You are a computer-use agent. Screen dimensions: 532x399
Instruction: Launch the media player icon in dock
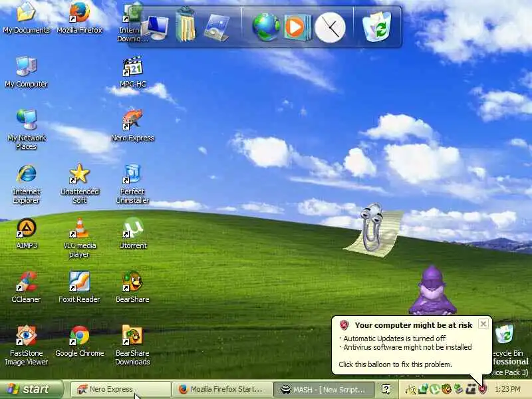tap(297, 27)
